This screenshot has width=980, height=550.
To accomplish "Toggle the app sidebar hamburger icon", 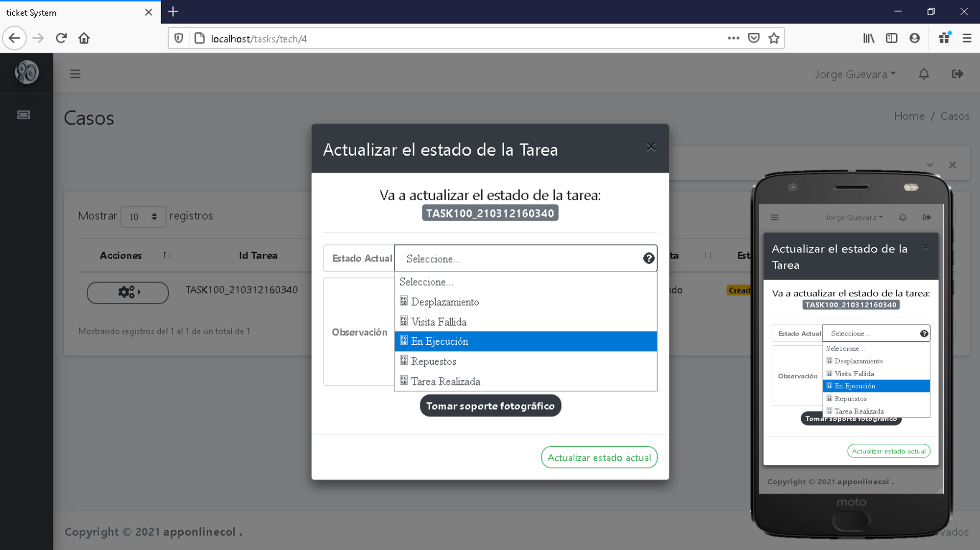I will coord(75,74).
